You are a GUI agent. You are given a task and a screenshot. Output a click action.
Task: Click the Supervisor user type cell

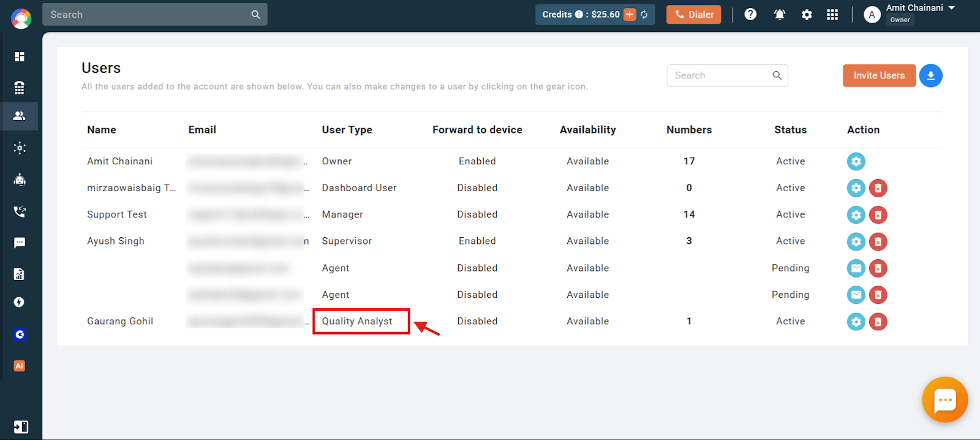pos(347,241)
